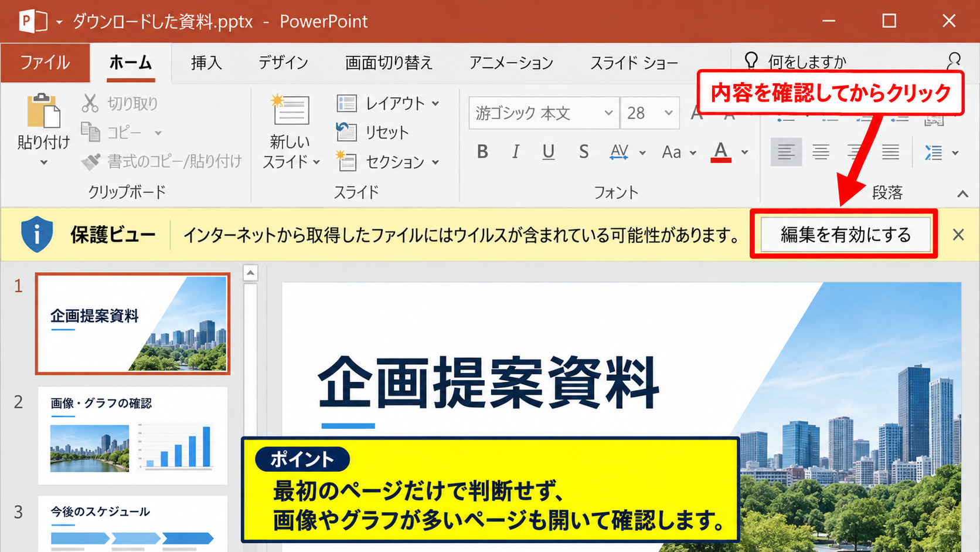Image resolution: width=980 pixels, height=552 pixels.
Task: Switch to the Slide Show (スライド ショー) tab
Action: point(634,62)
